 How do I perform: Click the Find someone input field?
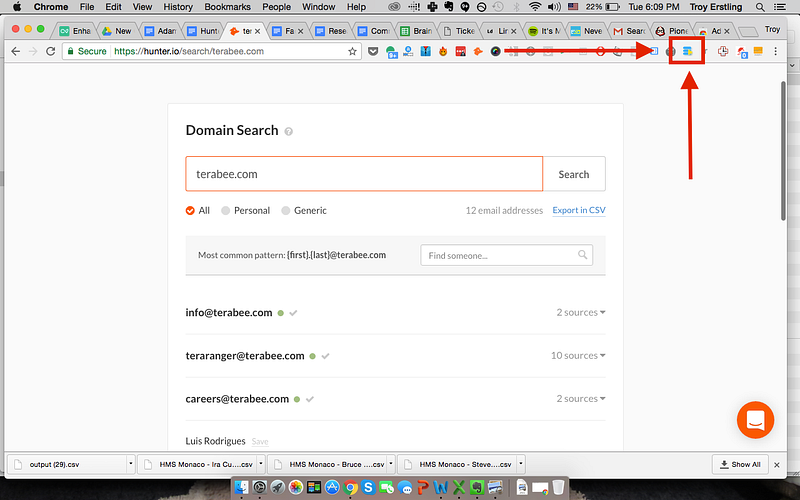507,255
